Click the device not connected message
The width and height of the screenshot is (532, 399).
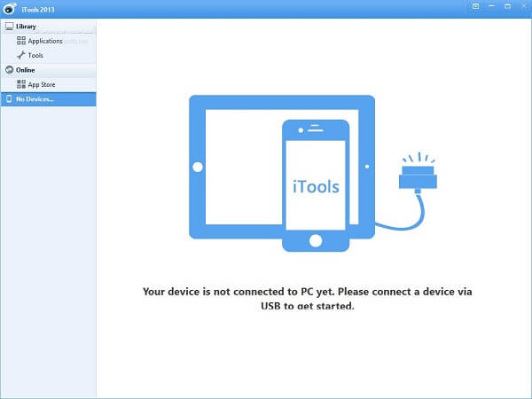[308, 299]
